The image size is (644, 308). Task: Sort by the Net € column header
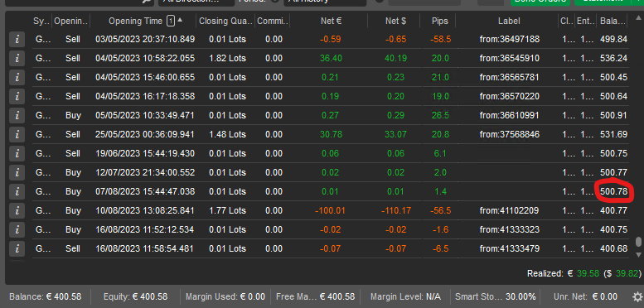[x=331, y=21]
